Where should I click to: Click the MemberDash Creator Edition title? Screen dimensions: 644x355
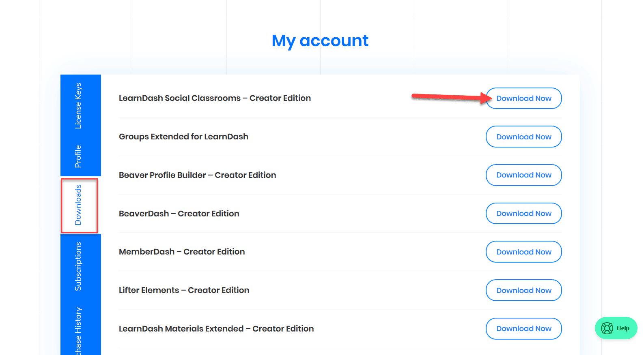[182, 252]
